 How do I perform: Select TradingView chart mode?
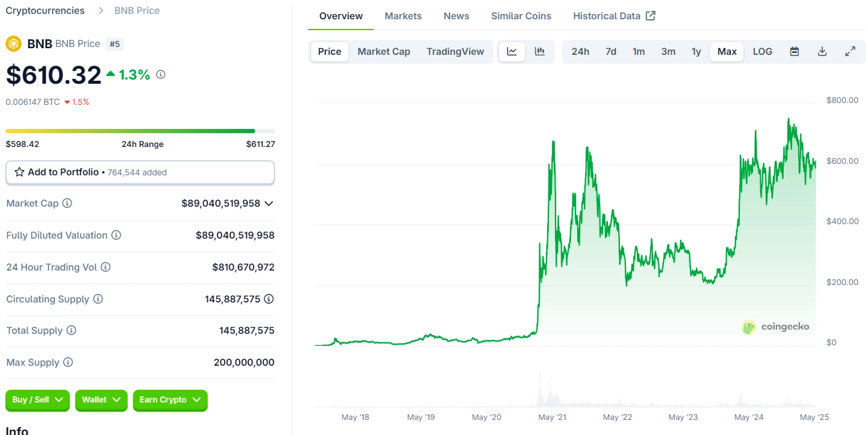click(x=455, y=52)
